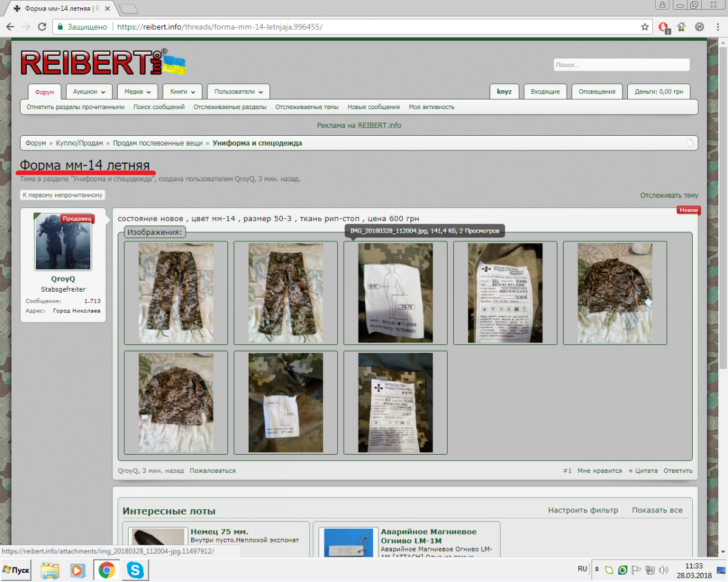
Task: Click the gray circular sync extension icon
Action: coord(699,27)
